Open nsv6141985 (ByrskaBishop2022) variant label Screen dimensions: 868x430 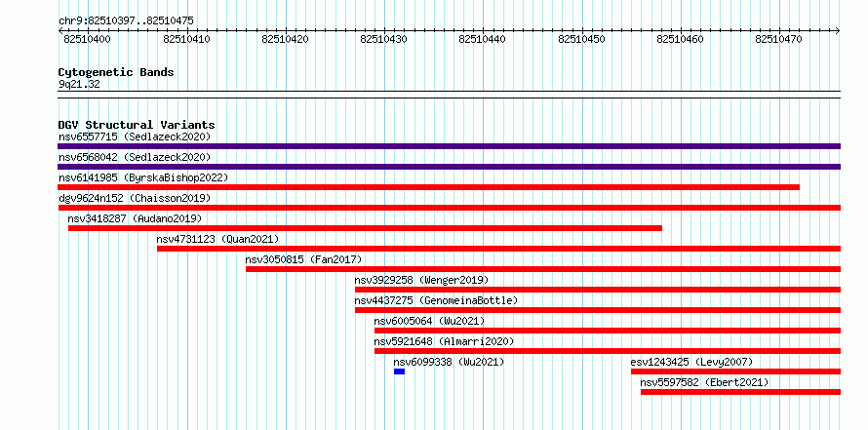point(143,177)
